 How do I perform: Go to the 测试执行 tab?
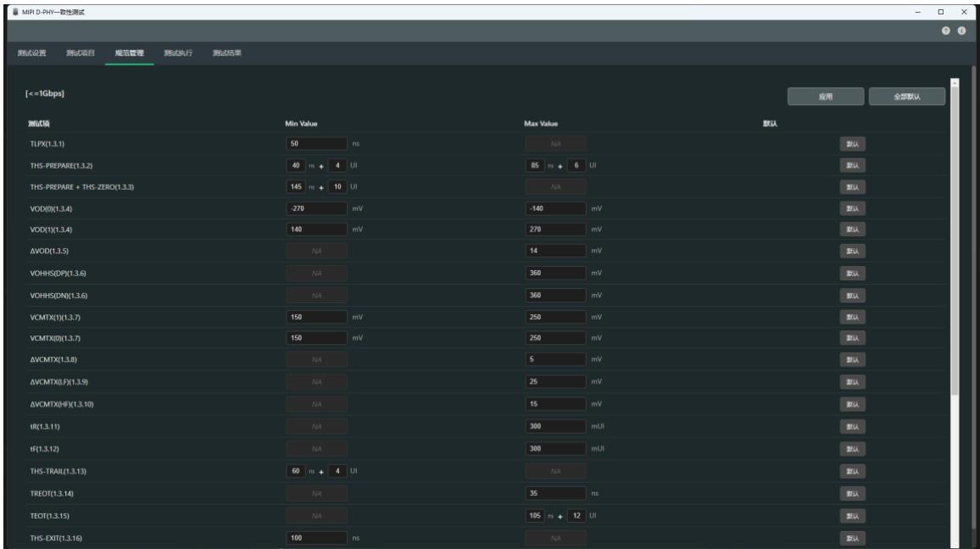(x=178, y=53)
